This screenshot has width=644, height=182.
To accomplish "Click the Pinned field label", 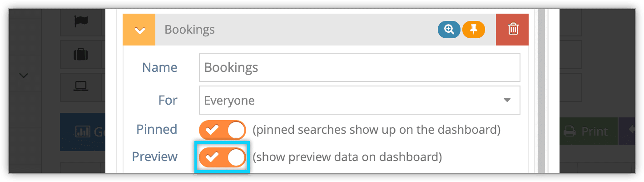I will (x=157, y=129).
